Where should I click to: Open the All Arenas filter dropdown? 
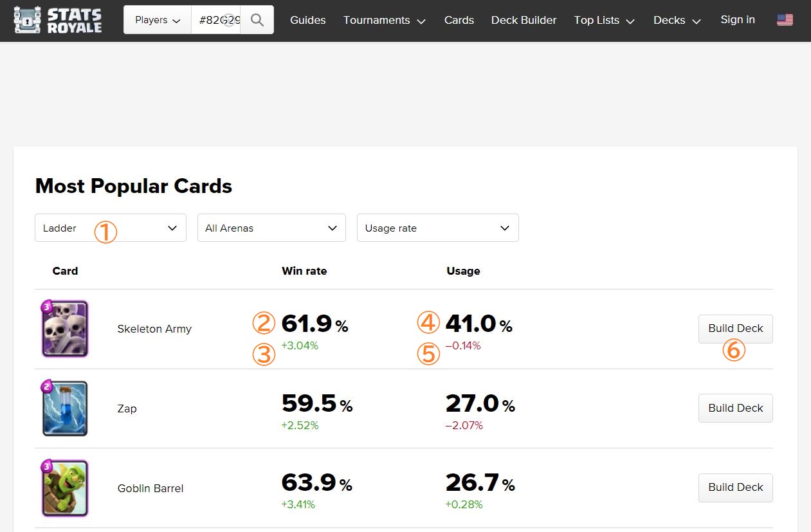pyautogui.click(x=271, y=228)
